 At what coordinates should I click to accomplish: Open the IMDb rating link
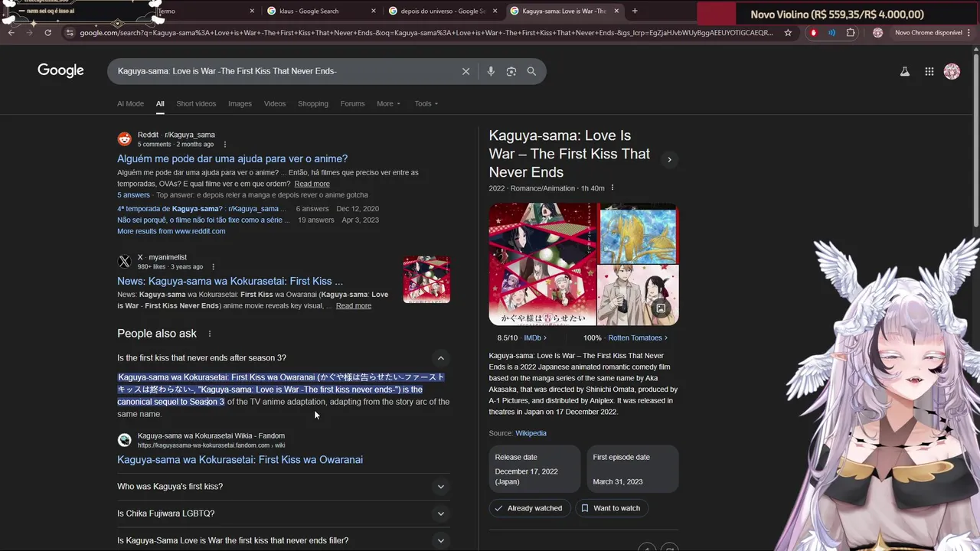[x=534, y=337]
